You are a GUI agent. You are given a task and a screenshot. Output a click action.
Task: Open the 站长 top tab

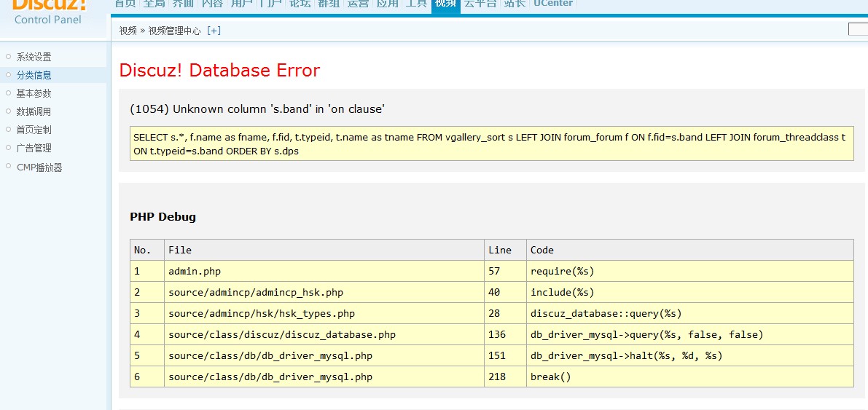(515, 4)
